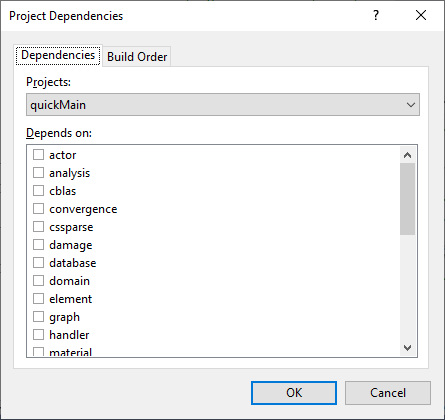Click the Cancel button

click(388, 393)
